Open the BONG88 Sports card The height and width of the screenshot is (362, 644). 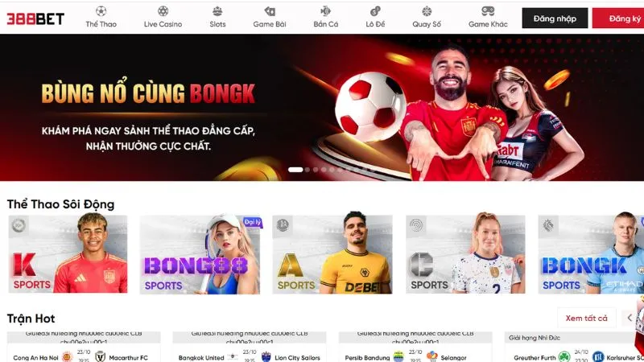(200, 254)
